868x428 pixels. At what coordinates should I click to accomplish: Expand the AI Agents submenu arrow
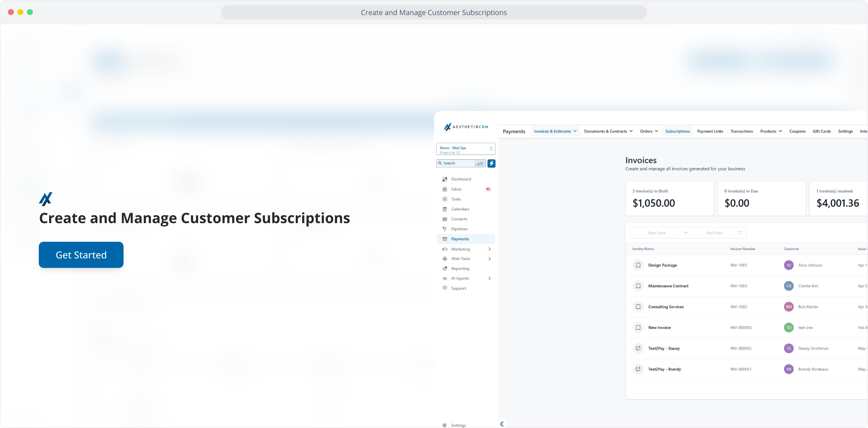coord(489,279)
